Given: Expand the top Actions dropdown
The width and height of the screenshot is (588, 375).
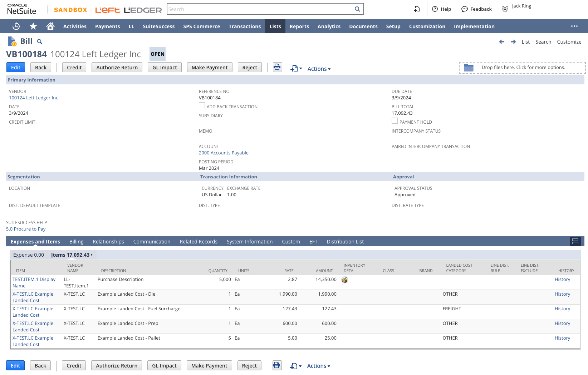Looking at the screenshot, I should point(319,69).
